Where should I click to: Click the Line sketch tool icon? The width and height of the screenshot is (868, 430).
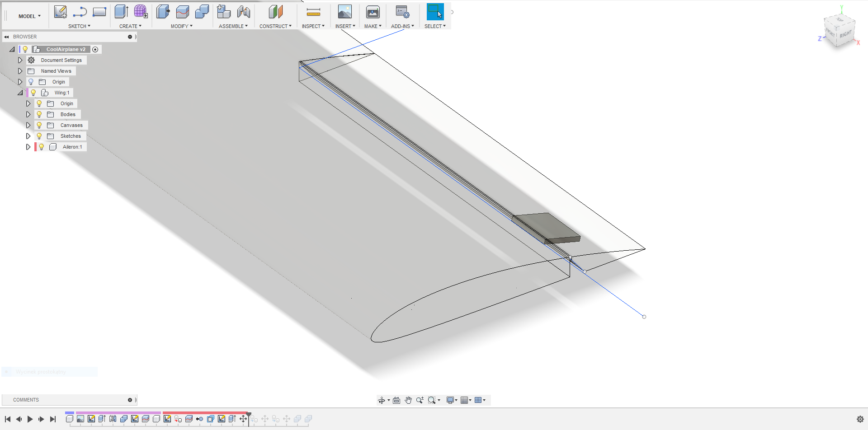tap(80, 12)
